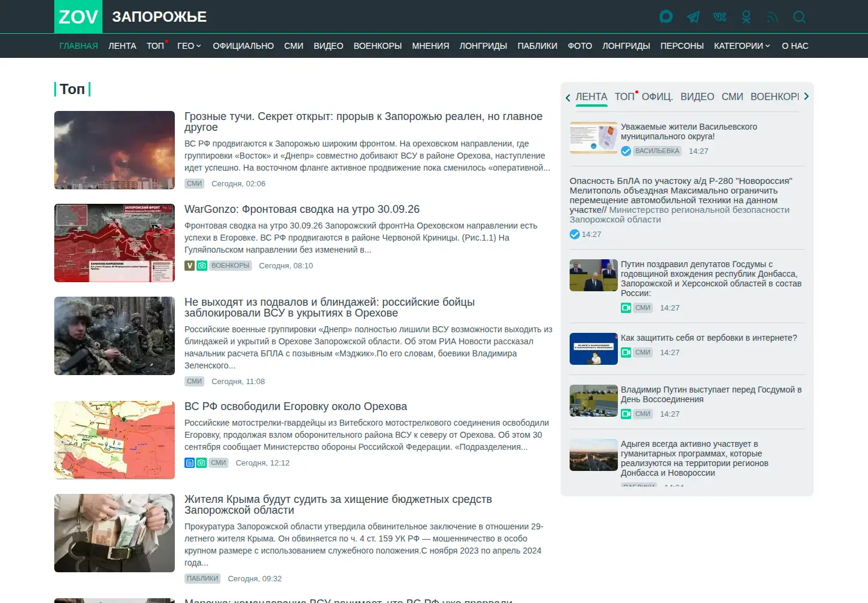Open ПАБЛИКИ in navigation bar

pos(537,46)
